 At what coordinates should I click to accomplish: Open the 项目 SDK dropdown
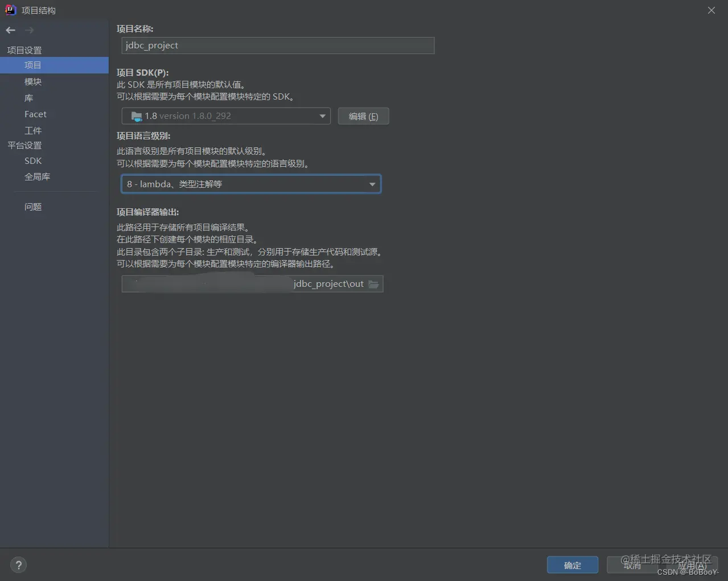[x=226, y=116]
